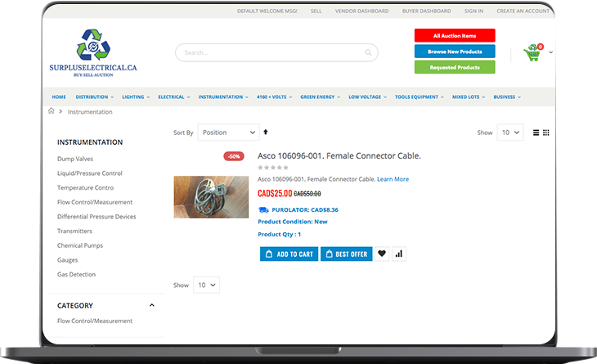
Task: Expand the Lighting menu
Action: click(136, 97)
